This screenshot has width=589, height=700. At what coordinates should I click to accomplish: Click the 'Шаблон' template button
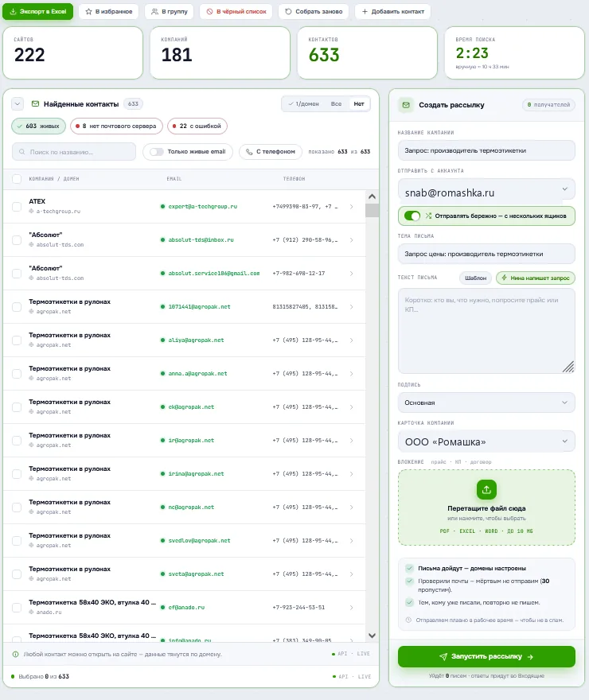[475, 278]
